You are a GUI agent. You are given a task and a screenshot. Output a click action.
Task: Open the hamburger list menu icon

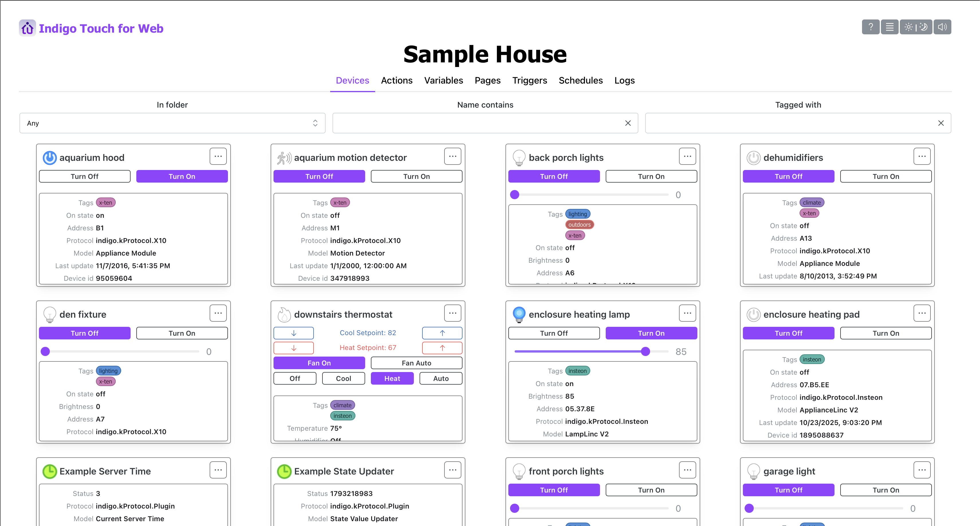click(x=890, y=27)
